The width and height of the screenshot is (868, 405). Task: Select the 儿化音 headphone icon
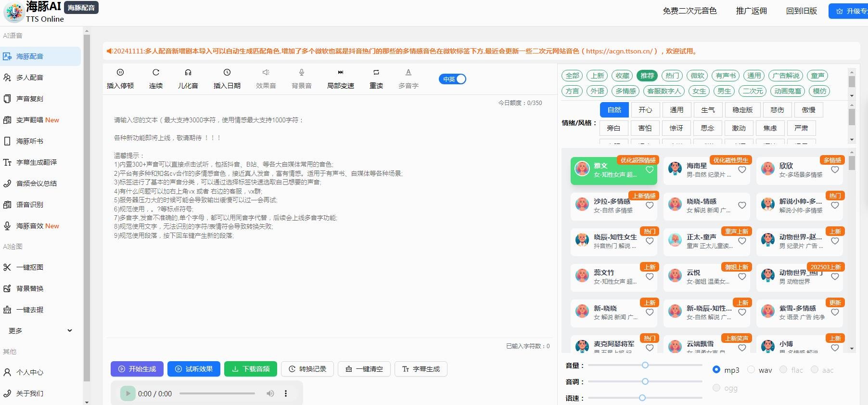[x=188, y=73]
